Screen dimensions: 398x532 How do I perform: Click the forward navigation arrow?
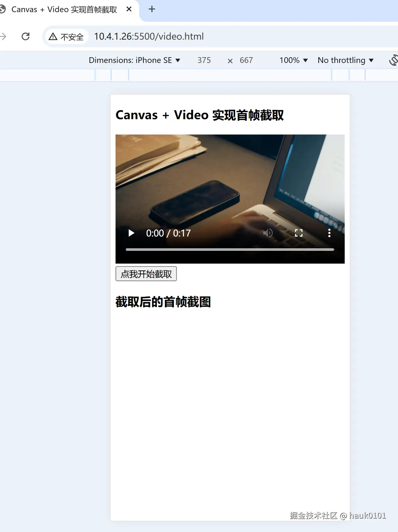point(3,36)
